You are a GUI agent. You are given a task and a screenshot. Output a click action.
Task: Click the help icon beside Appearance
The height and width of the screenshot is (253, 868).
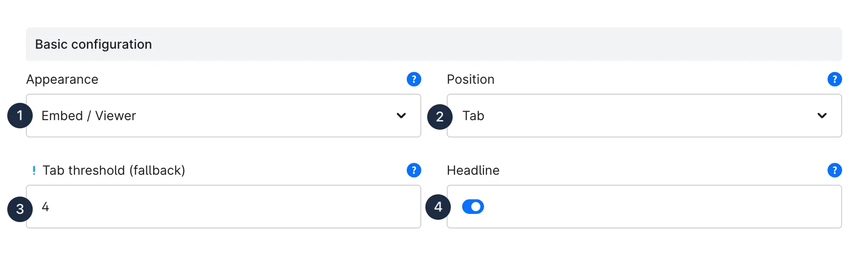coord(414,79)
